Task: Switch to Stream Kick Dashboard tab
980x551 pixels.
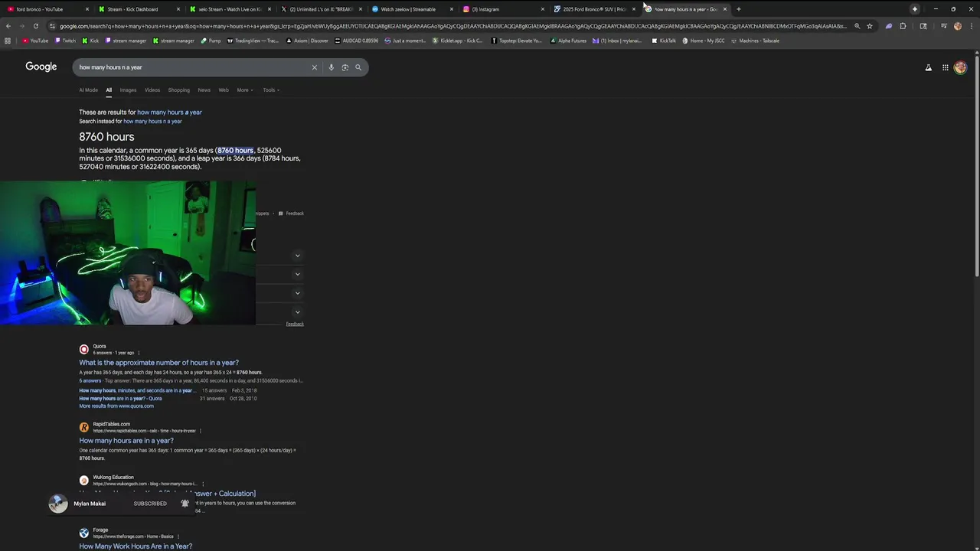Action: [138, 9]
